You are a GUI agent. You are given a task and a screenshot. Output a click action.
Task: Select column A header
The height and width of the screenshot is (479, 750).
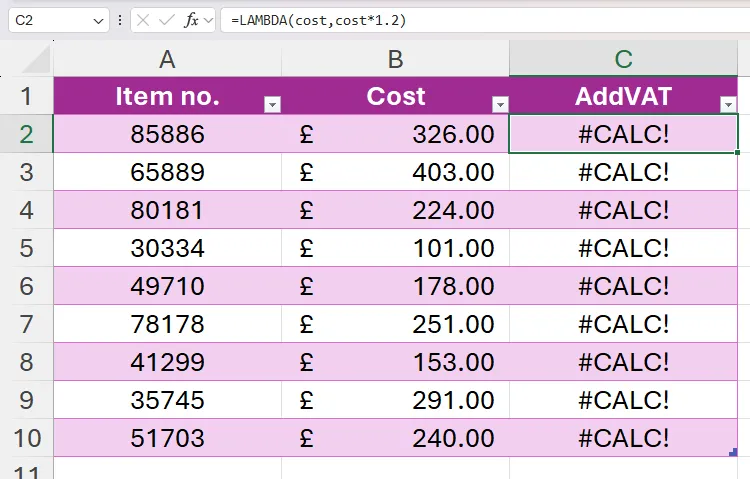(167, 60)
